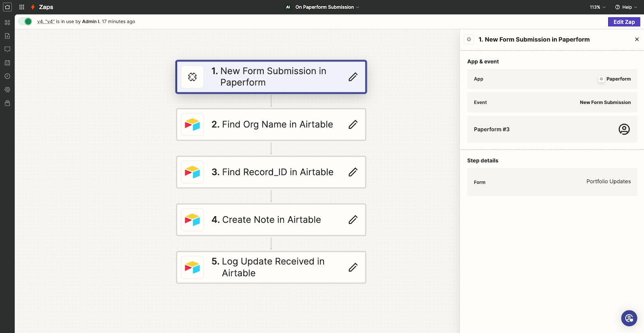
Task: Select the Find Record_ID in Airtable step
Action: click(271, 172)
